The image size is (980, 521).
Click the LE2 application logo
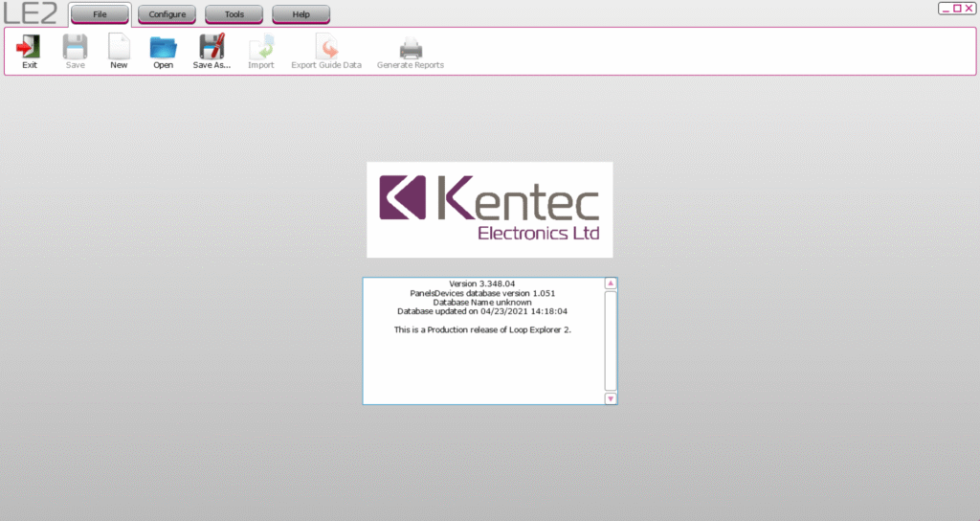(31, 13)
